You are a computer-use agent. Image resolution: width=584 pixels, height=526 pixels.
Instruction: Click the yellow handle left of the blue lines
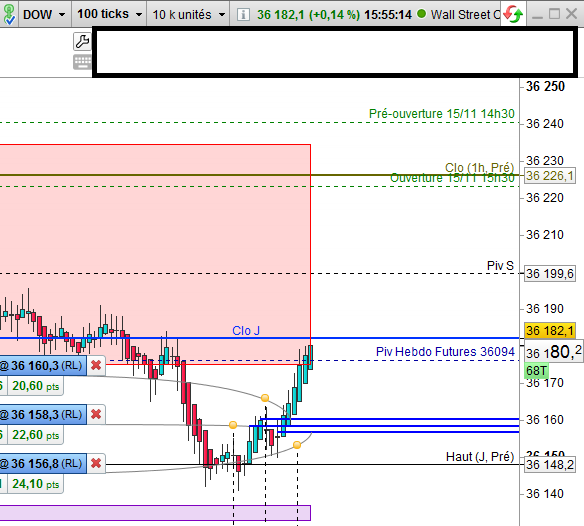click(233, 425)
